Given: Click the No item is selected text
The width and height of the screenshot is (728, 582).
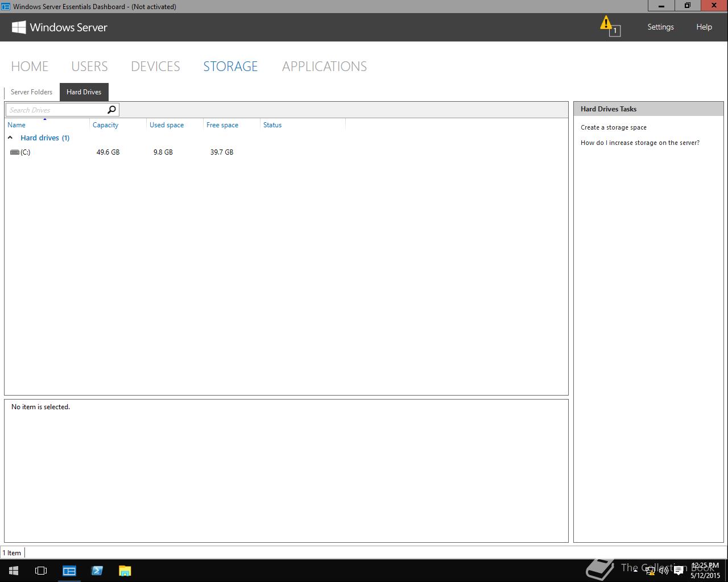Looking at the screenshot, I should 40,407.
